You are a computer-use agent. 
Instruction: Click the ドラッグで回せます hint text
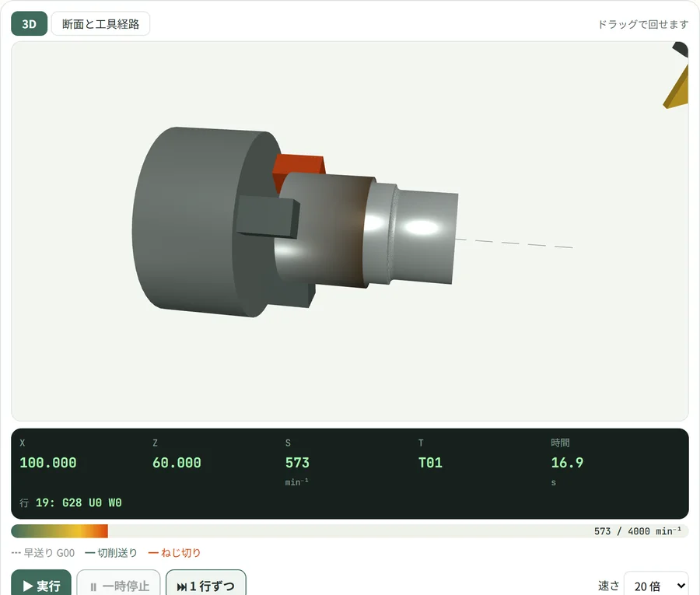643,24
